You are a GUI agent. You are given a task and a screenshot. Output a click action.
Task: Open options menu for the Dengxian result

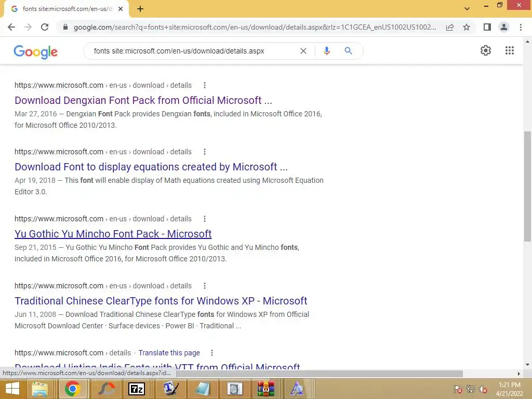coord(205,85)
